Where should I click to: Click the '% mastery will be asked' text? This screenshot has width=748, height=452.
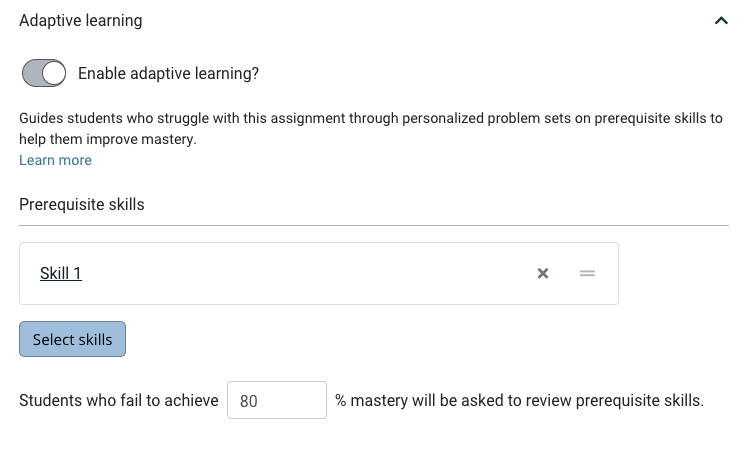(519, 400)
